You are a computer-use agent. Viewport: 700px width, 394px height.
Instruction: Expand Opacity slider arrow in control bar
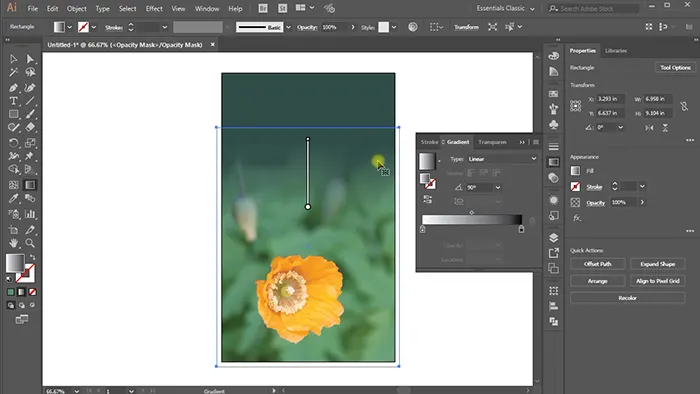click(353, 27)
